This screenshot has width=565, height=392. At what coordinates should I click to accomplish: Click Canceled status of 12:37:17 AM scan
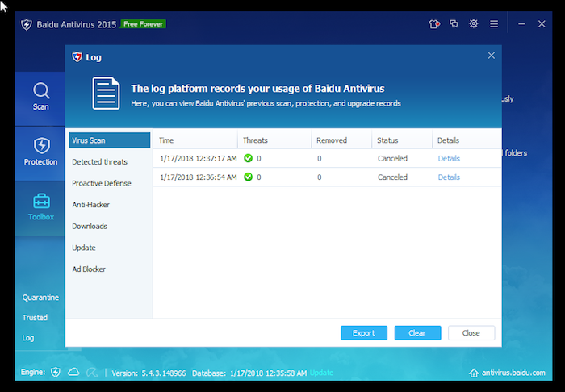(x=392, y=158)
